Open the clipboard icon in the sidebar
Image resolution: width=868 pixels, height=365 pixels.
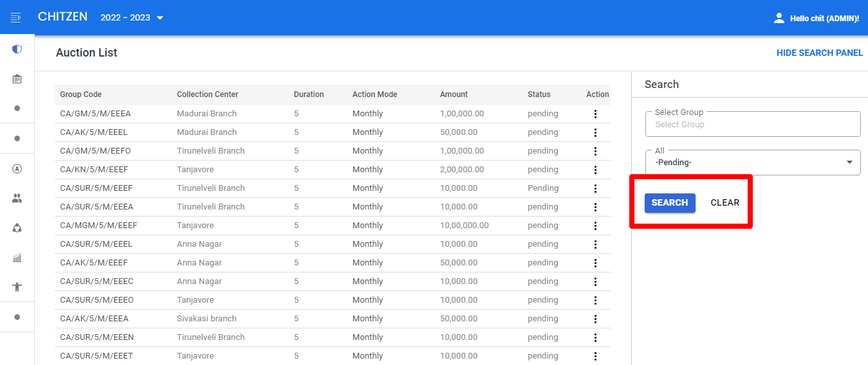pos(17,79)
